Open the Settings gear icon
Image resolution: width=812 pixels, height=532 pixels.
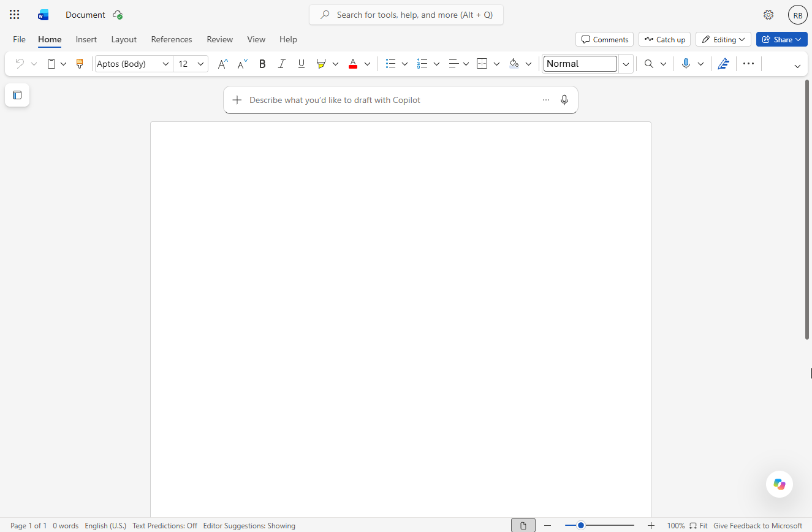point(768,15)
